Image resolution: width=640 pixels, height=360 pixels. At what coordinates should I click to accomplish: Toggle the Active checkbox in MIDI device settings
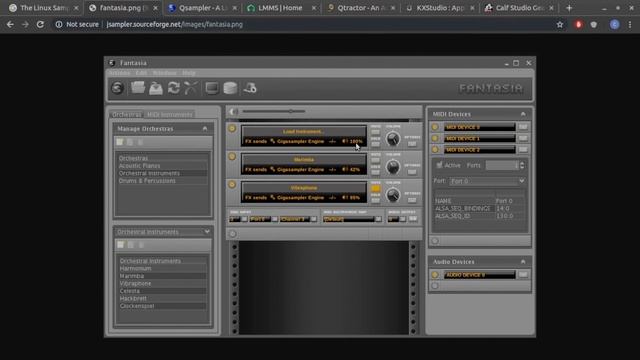pos(439,165)
